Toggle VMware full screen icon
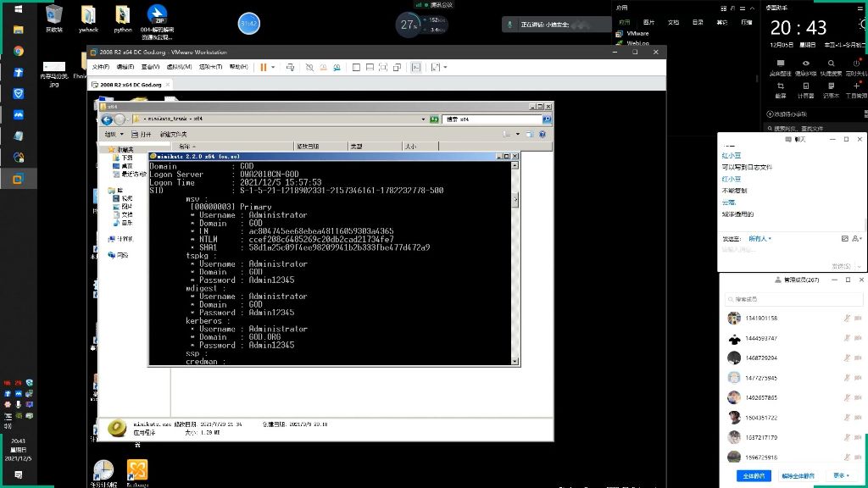 (x=383, y=67)
